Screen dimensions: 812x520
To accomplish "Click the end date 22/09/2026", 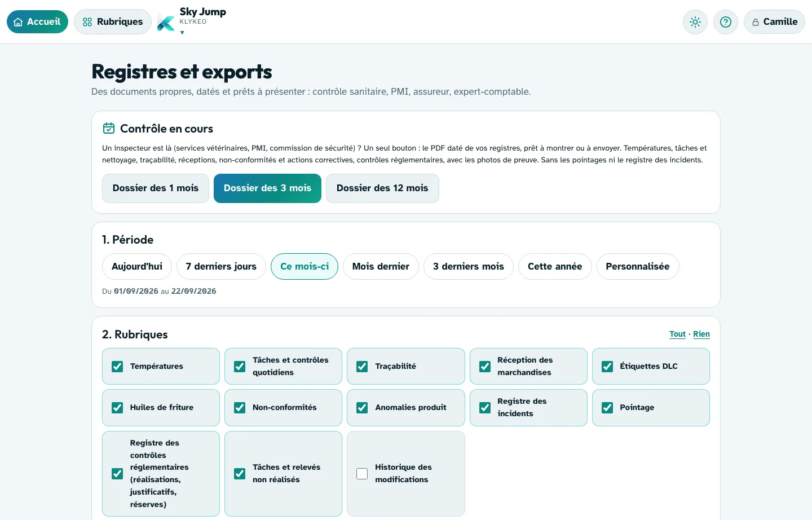I will pos(193,292).
